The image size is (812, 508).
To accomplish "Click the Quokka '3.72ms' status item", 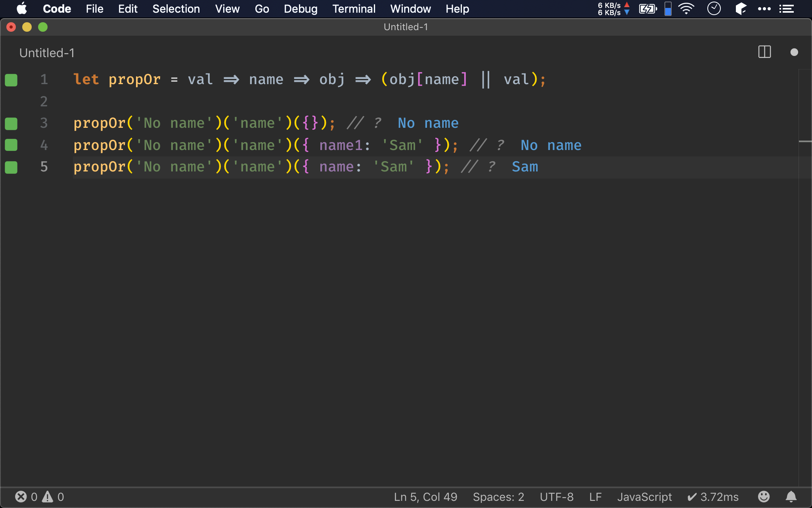I will (x=713, y=497).
